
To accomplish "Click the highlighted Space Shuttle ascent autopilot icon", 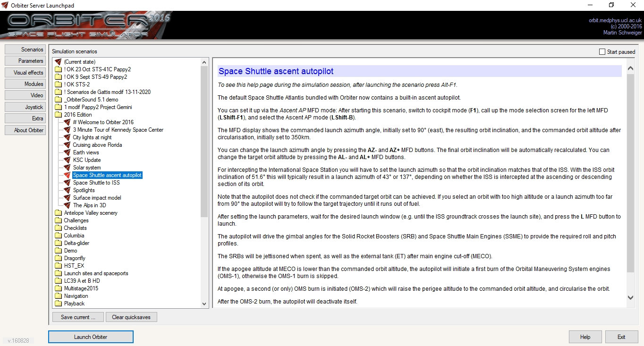I will [x=67, y=175].
